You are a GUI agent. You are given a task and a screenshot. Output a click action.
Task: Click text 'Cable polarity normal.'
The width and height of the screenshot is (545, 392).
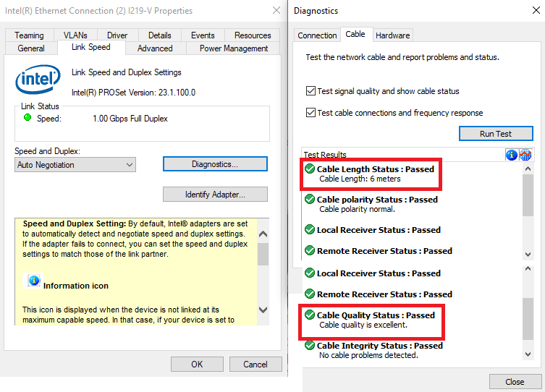pyautogui.click(x=357, y=209)
